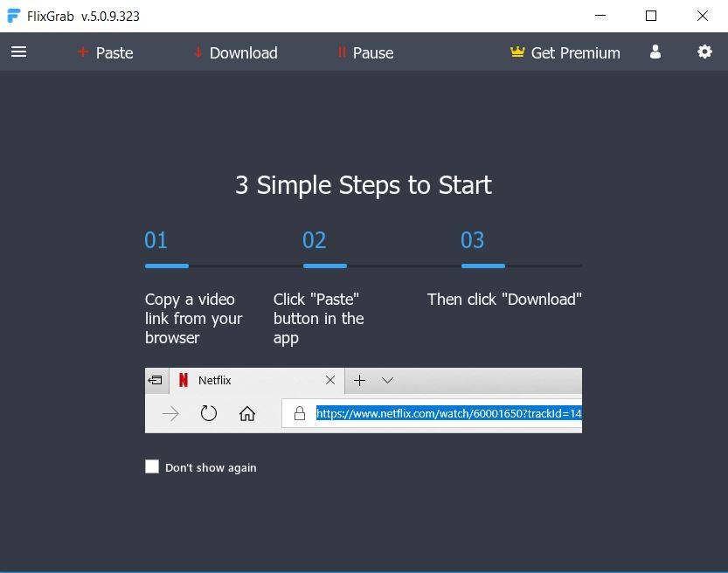Select step 02 number indicator
Image resolution: width=728 pixels, height=573 pixels.
[x=314, y=240]
